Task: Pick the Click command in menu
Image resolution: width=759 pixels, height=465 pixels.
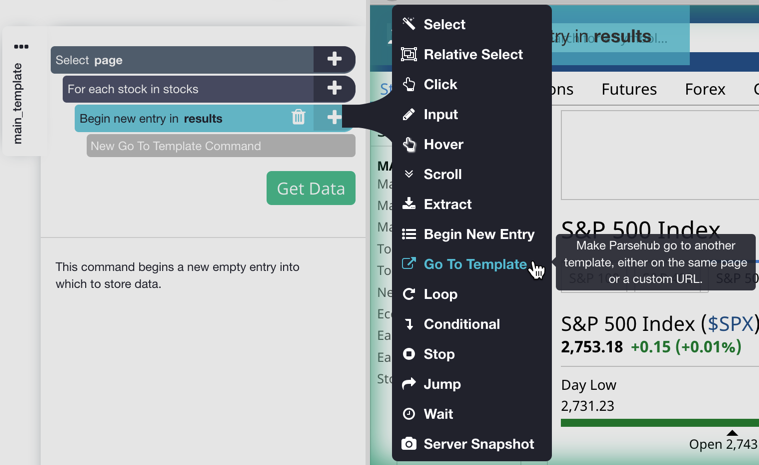Action: tap(439, 85)
